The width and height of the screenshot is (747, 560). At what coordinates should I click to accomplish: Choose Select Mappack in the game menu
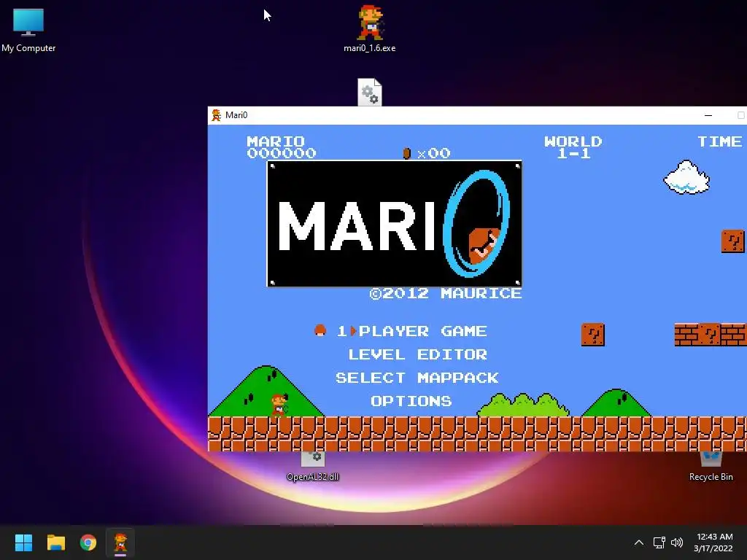tap(417, 378)
